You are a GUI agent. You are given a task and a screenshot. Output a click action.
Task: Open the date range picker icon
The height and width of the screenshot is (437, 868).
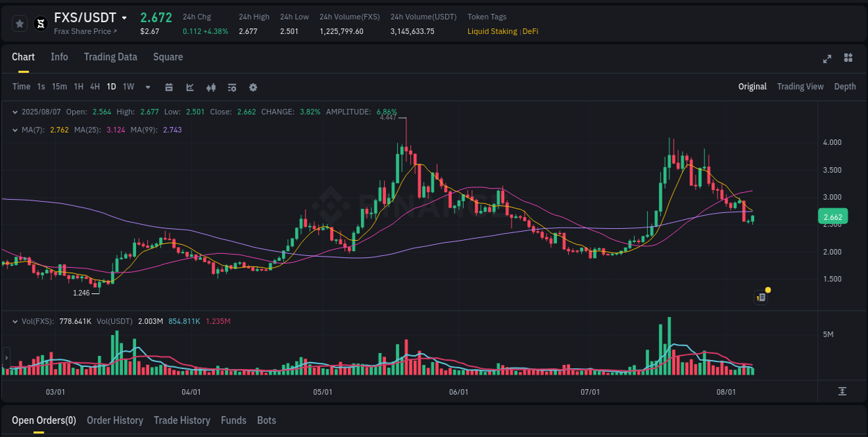tap(169, 87)
